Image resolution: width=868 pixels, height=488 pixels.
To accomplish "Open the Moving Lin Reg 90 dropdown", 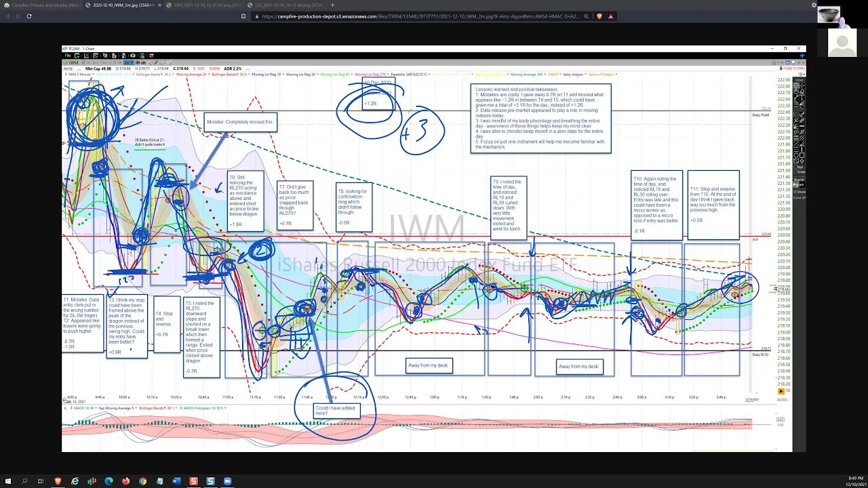I will [336, 74].
